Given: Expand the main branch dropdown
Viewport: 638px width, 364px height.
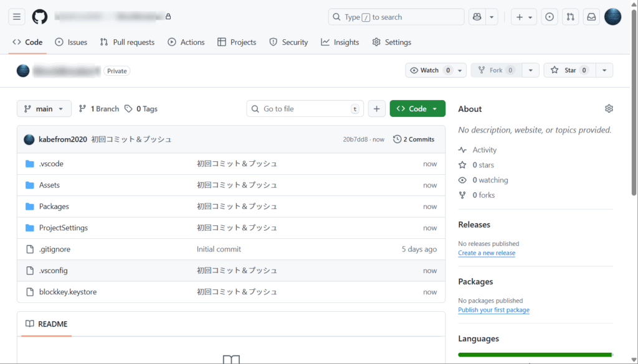Looking at the screenshot, I should coord(44,109).
